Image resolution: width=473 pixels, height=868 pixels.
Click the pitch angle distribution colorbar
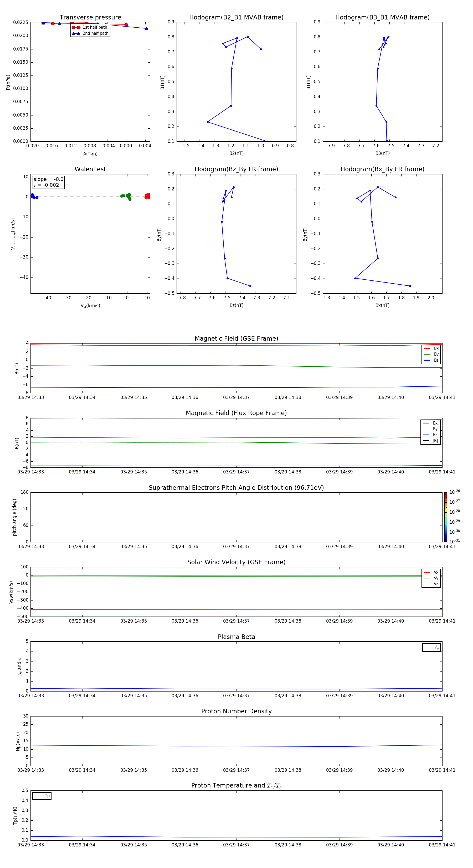coord(445,517)
